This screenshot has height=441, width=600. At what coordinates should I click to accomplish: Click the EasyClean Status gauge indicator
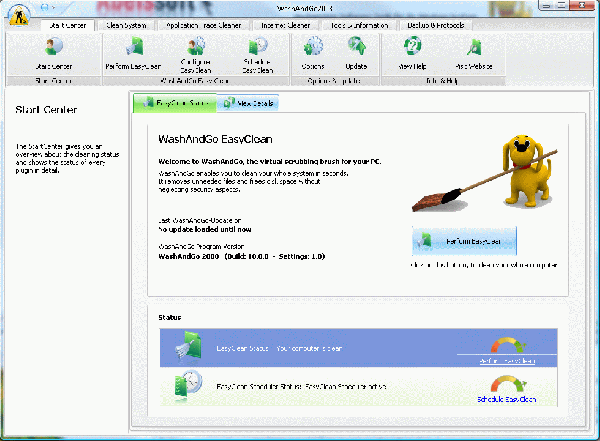click(508, 345)
